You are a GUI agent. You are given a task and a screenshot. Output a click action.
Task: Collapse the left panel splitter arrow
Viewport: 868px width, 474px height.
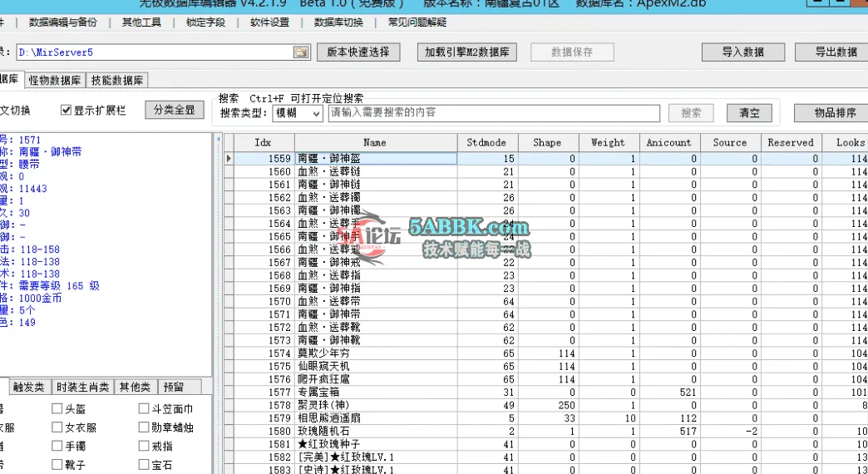point(219,139)
